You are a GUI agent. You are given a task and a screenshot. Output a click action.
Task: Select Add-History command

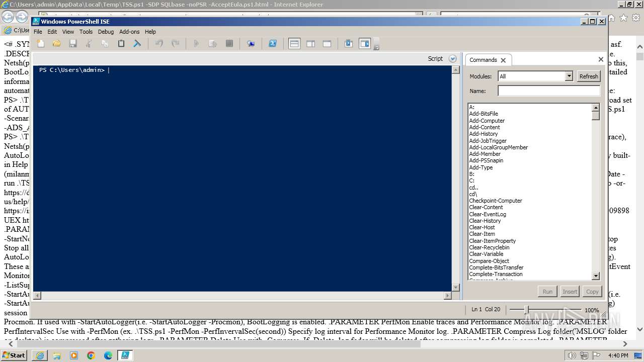(484, 134)
